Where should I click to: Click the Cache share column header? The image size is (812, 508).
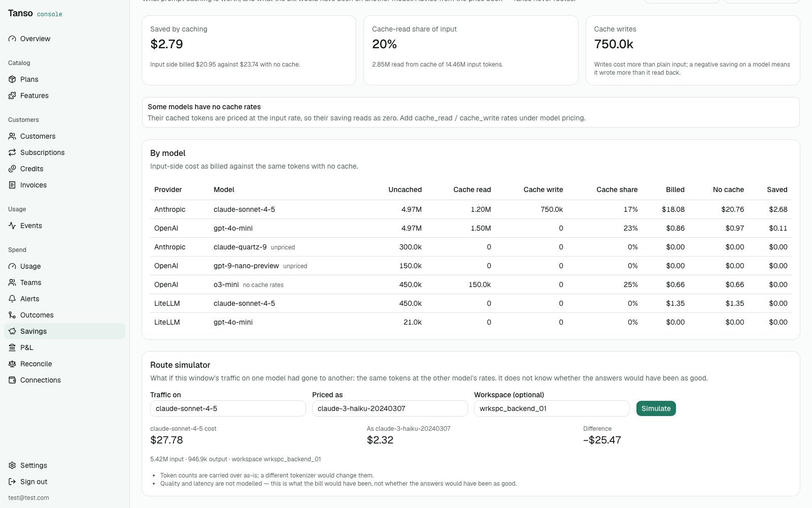[x=617, y=189]
